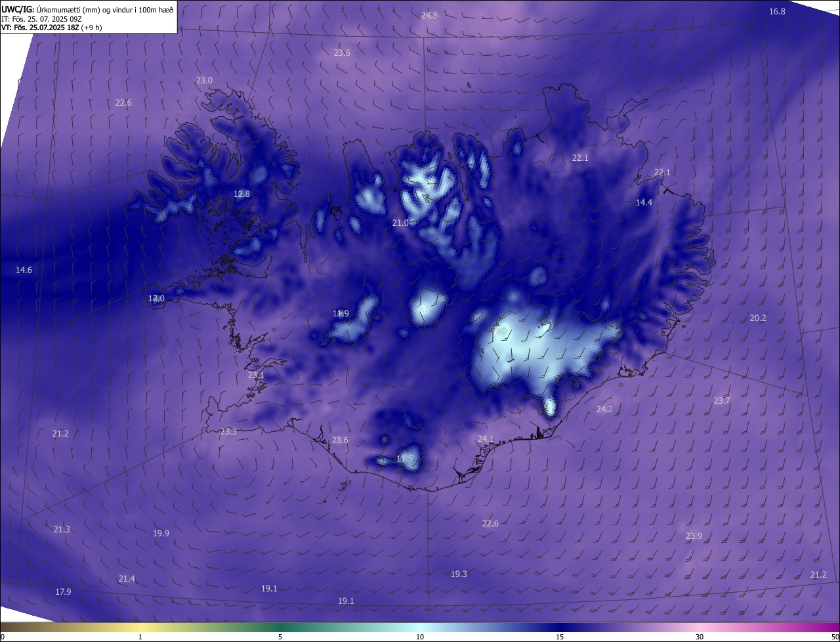Viewport: 840px width, 642px height.
Task: Click the map title 'UWC/IG: Úrkomumætti (mm)' line
Action: (x=87, y=9)
